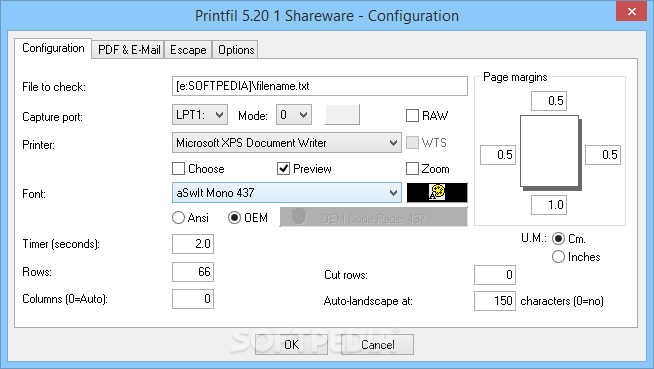Click the Cut rows field
The height and width of the screenshot is (369, 654).
click(495, 275)
